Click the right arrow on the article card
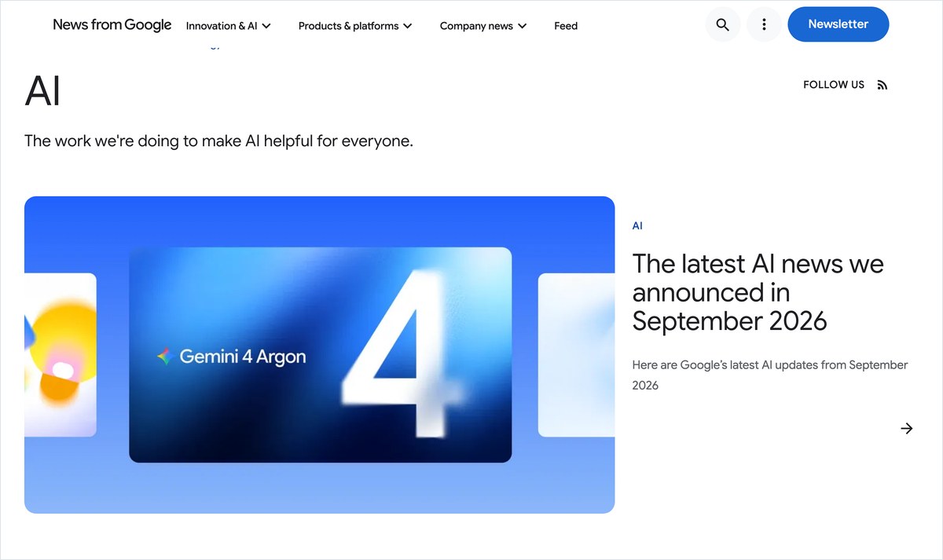This screenshot has width=943, height=560. (907, 428)
